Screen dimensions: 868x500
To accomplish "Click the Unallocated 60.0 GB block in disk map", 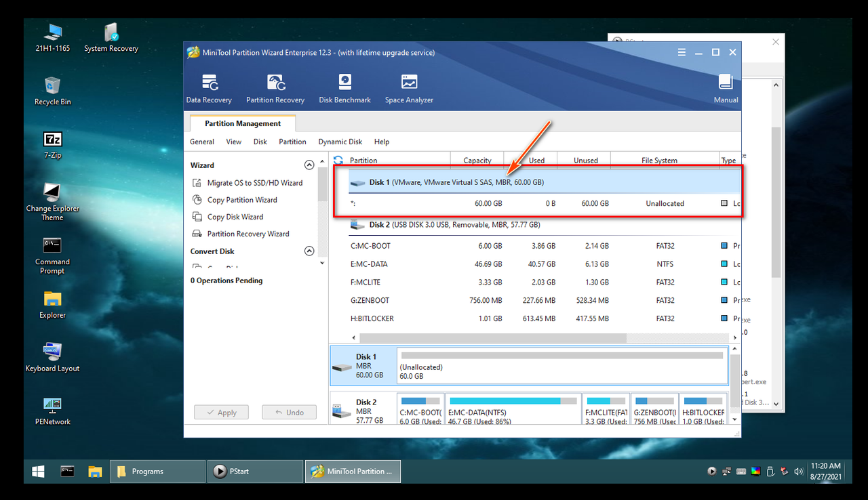I will pos(561,367).
